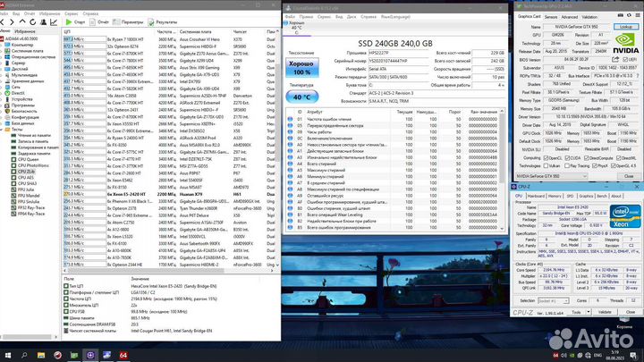Image resolution: width=644 pixels, height=362 pixels.
Task: Select Хранение данных in AIDA64 tree
Action: (24, 81)
